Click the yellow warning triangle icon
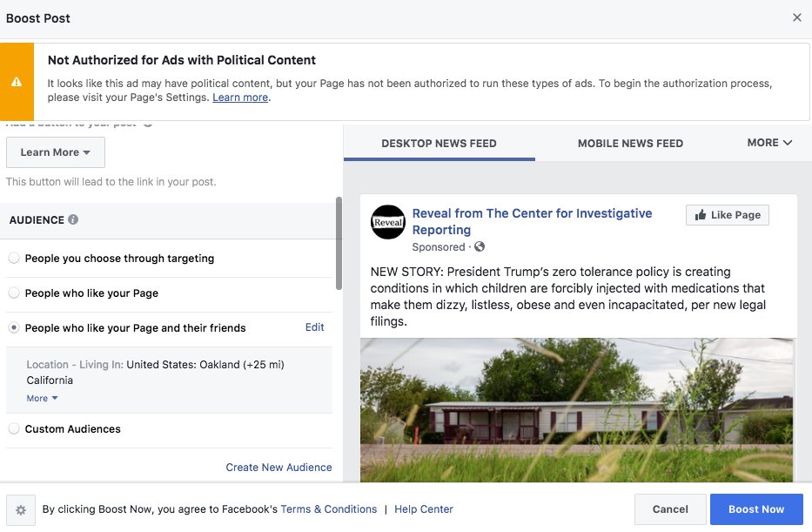The image size is (812, 532). tap(17, 82)
